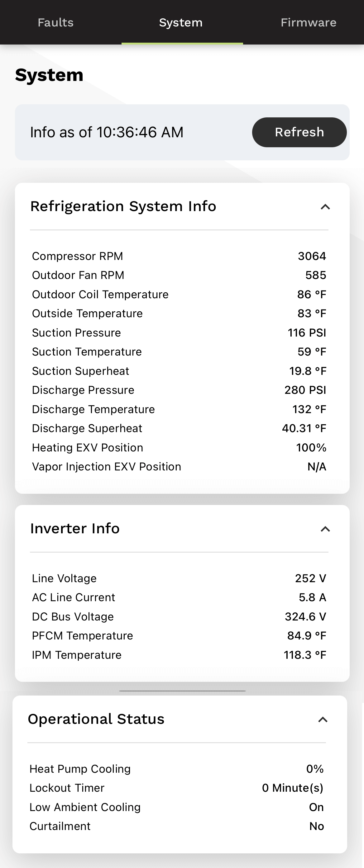Click the Low Ambient Cooling 'On' value

[316, 807]
